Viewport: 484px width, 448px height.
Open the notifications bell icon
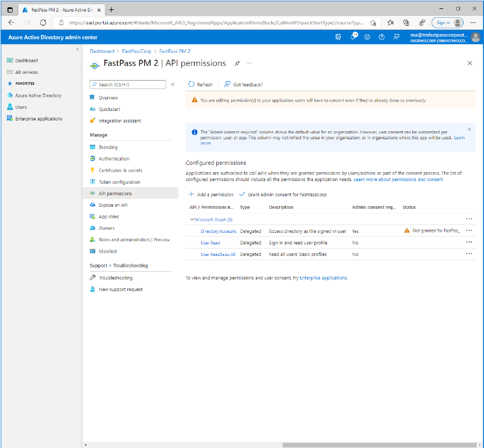point(353,37)
